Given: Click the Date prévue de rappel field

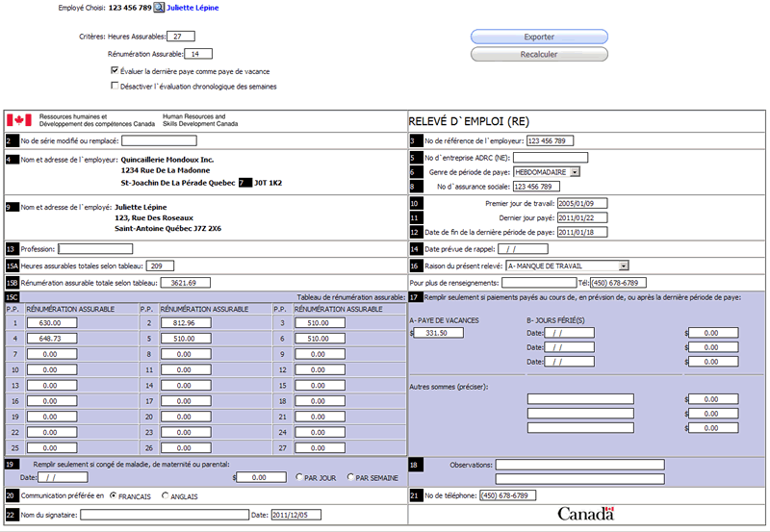Looking at the screenshot, I should pos(523,249).
